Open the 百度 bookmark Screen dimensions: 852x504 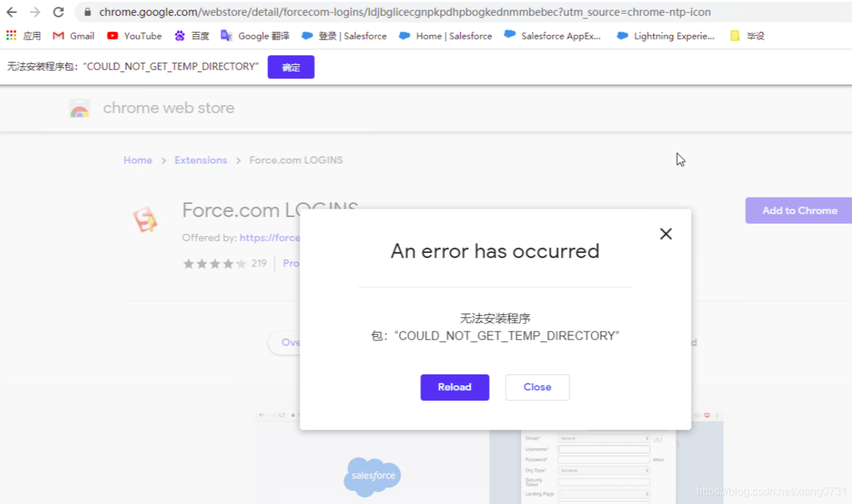[x=192, y=35]
